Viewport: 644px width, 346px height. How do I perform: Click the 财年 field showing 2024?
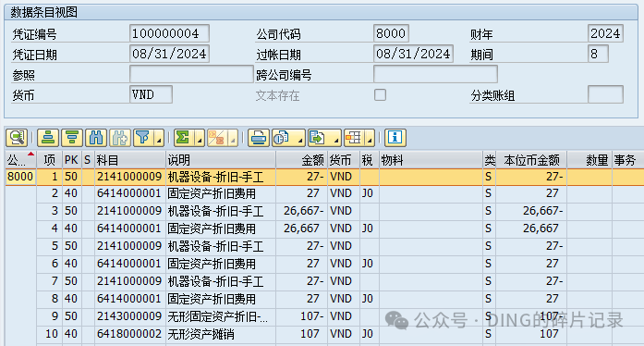605,33
